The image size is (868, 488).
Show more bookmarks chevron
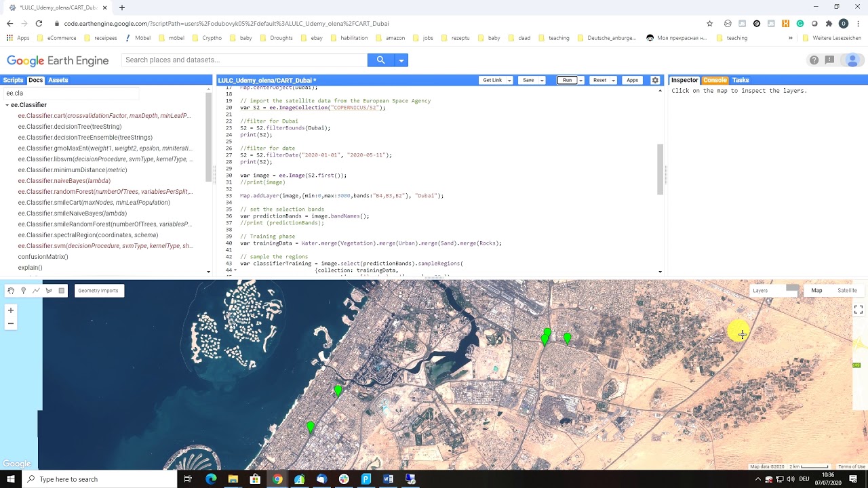pos(791,38)
